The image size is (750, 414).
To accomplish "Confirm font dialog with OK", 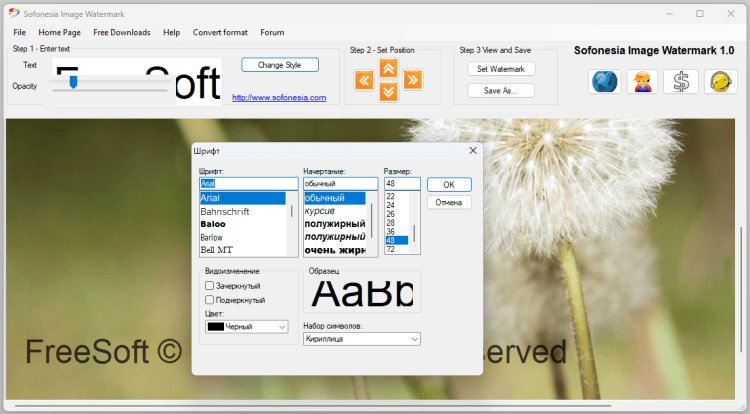I will 449,185.
